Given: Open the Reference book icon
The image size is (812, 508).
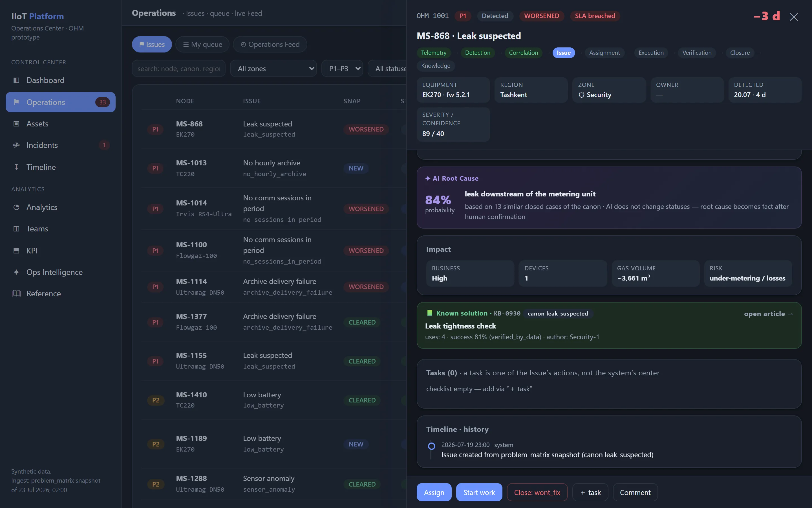Looking at the screenshot, I should tap(16, 294).
